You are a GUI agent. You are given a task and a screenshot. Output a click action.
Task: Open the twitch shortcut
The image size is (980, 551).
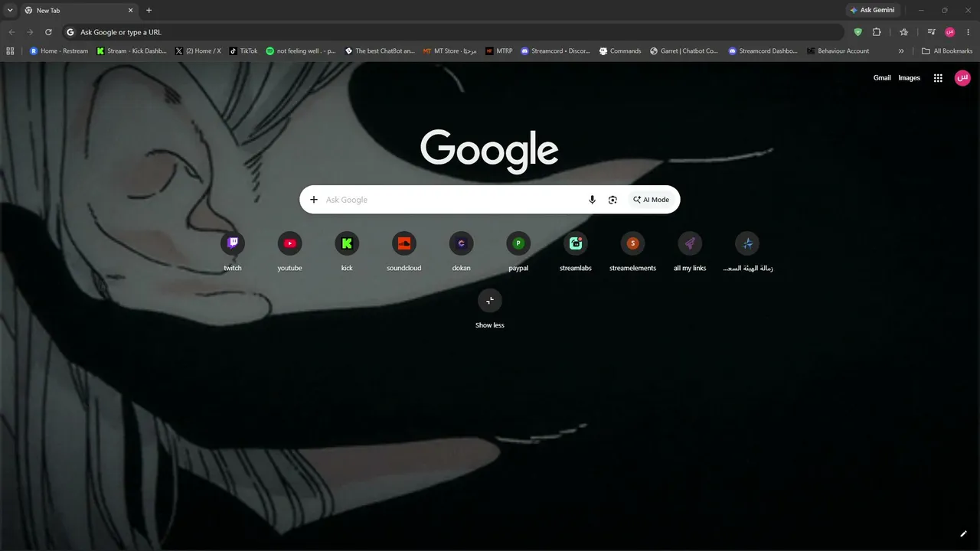click(x=233, y=252)
